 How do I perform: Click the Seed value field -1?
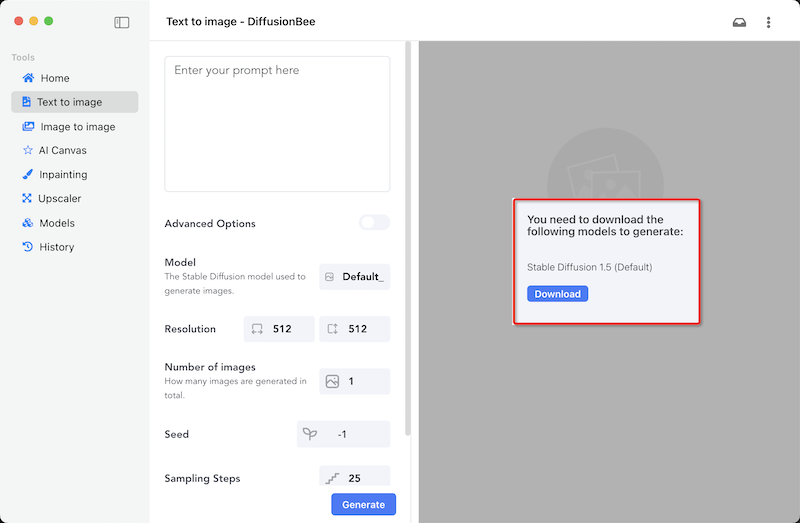pyautogui.click(x=343, y=434)
